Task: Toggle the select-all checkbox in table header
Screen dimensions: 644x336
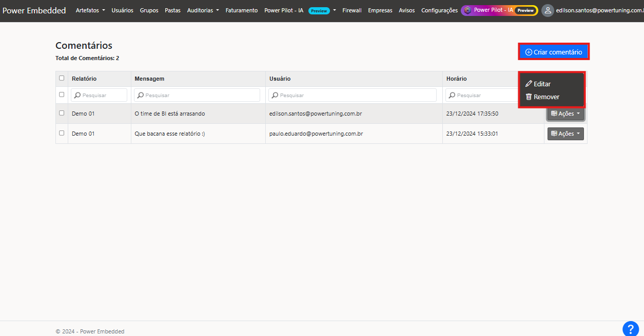Action: 62,78
